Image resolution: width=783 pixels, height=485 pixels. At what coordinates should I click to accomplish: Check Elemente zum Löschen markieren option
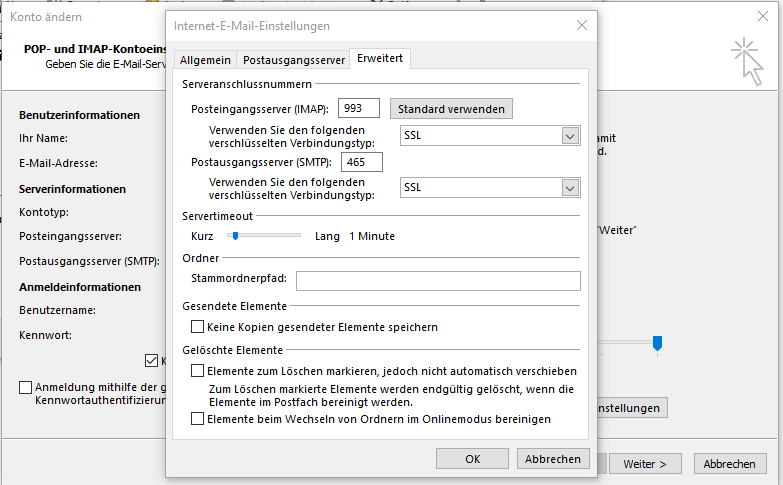(197, 371)
